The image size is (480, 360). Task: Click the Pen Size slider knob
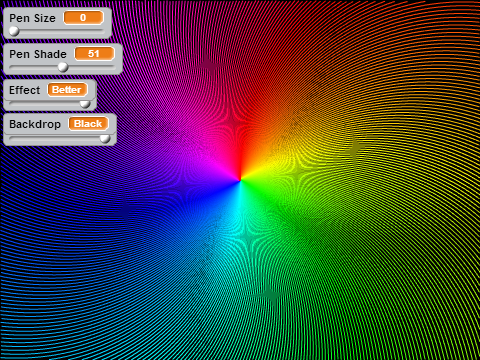14,31
